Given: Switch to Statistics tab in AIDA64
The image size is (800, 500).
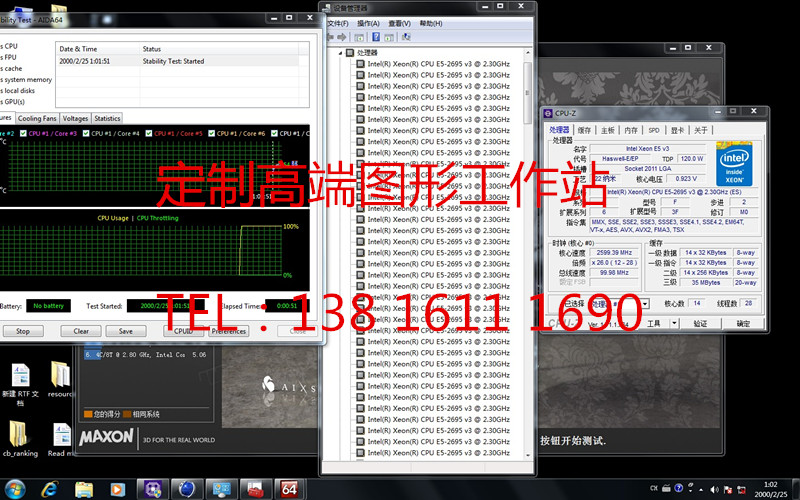Looking at the screenshot, I should tap(107, 118).
